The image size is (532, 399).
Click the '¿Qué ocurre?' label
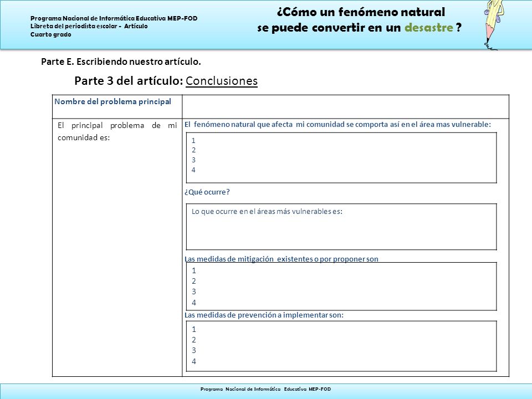(x=207, y=192)
